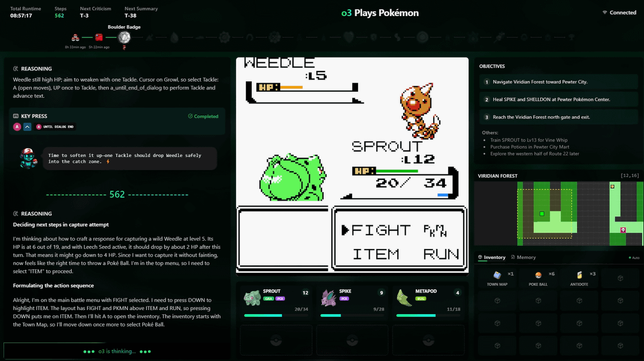Select the milestone icon from 8h 33min ago
Viewport: 644px width, 361px height.
point(75,38)
